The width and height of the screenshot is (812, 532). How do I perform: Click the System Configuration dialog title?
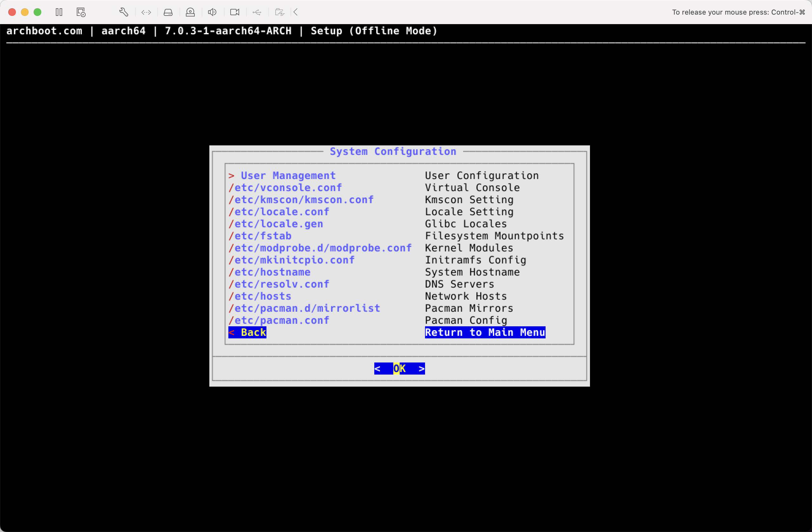pos(393,152)
